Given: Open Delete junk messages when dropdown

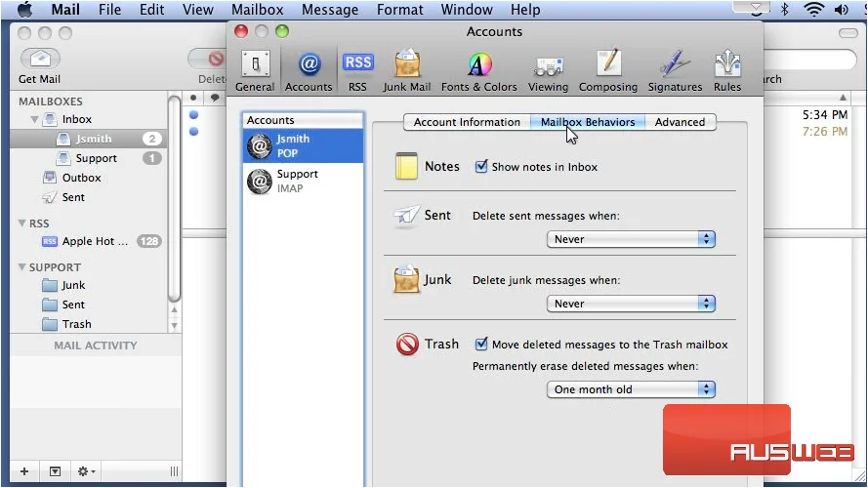Looking at the screenshot, I should pos(631,304).
